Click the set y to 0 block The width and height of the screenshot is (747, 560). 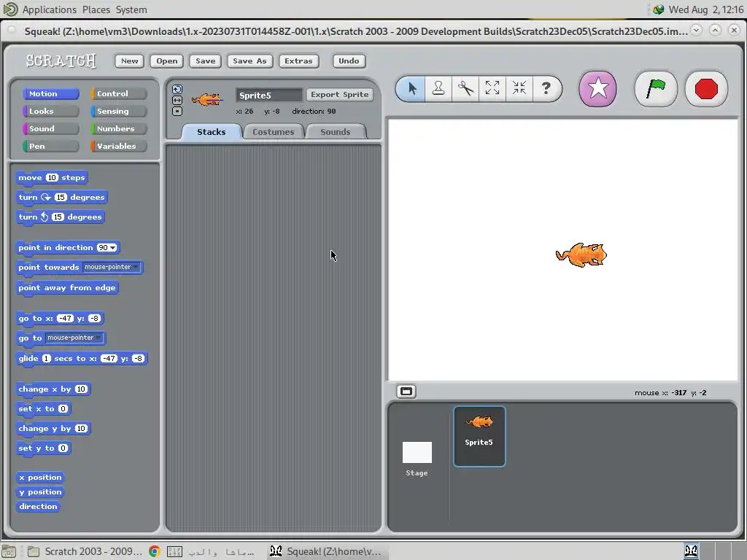[43, 448]
